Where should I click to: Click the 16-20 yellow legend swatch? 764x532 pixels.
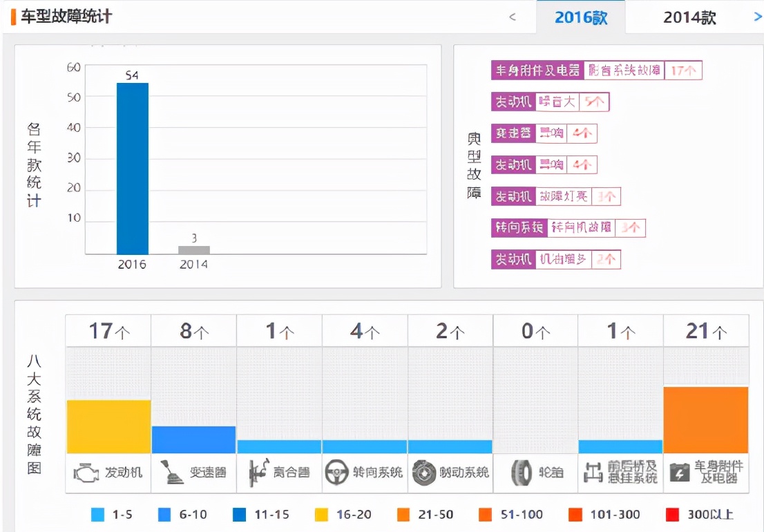point(322,515)
